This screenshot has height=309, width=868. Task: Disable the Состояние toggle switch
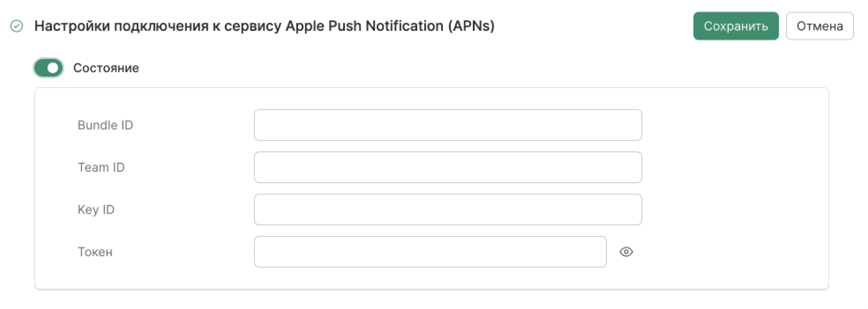(x=48, y=68)
